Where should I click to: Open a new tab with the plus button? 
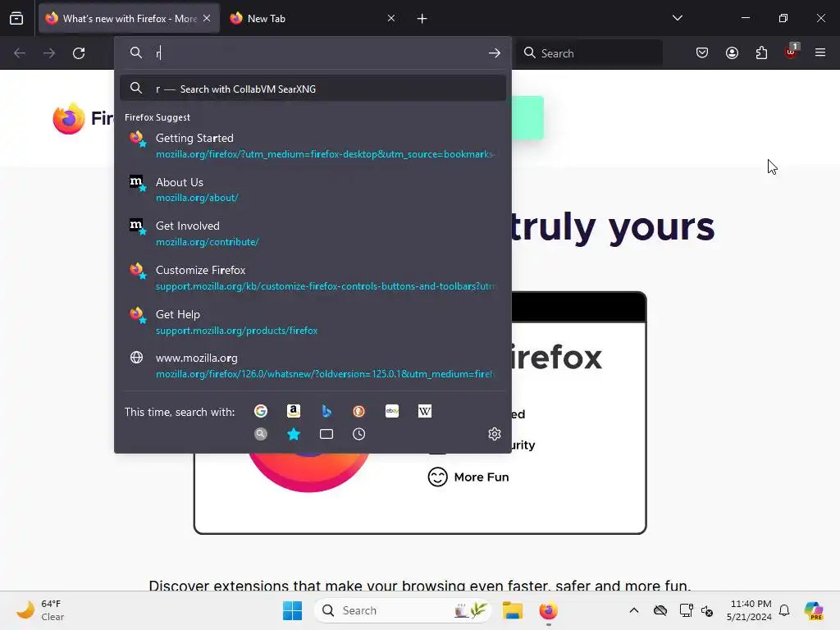(422, 19)
